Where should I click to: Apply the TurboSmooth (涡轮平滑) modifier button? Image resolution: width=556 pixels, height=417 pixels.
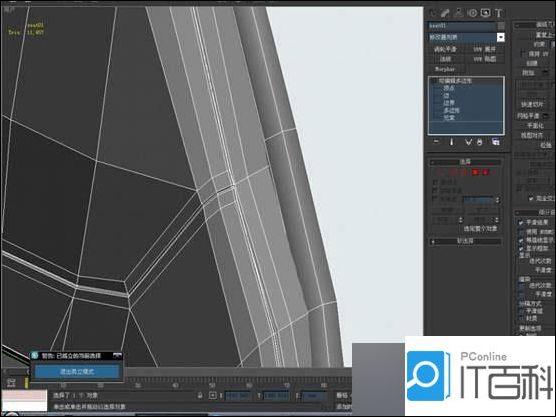pyautogui.click(x=445, y=49)
